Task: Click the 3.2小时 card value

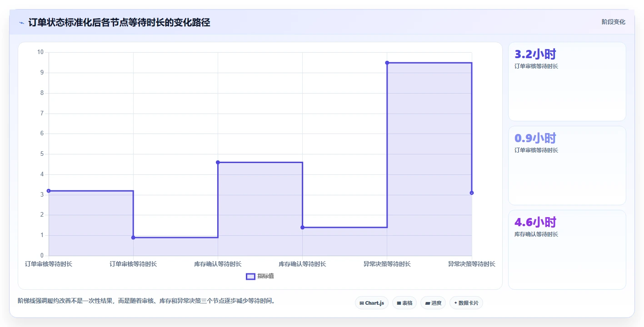Action: pyautogui.click(x=535, y=54)
